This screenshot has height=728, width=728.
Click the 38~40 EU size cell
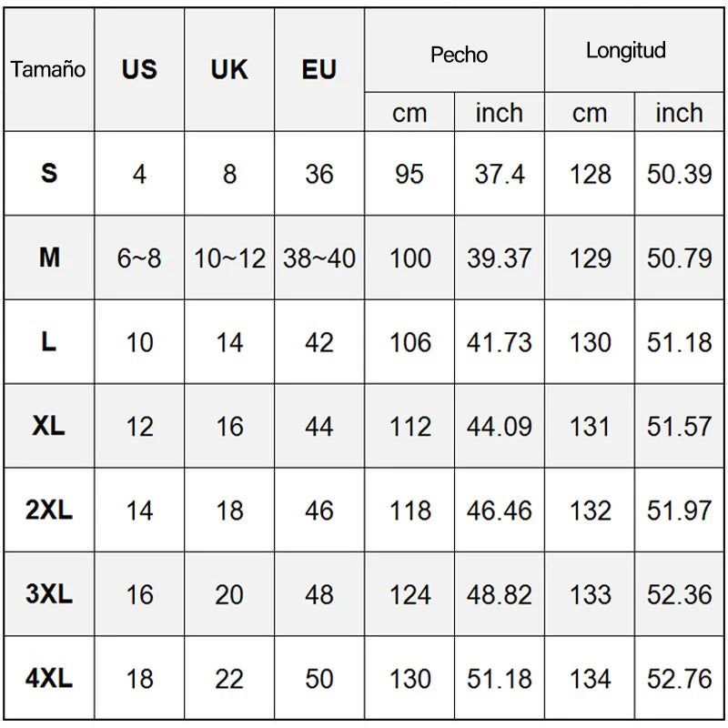319,258
